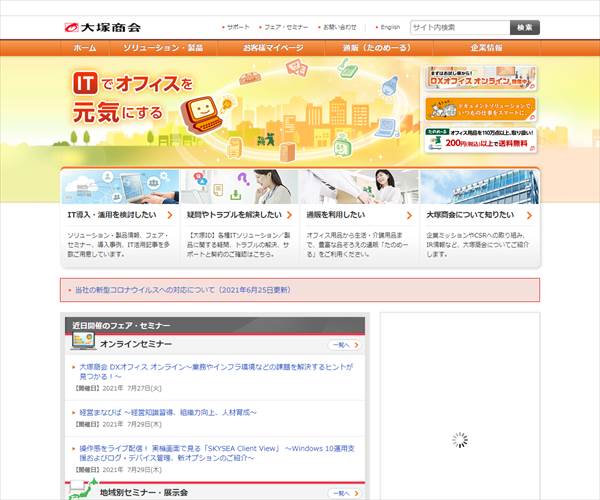Click the ドキュメントソリューション orange banner
Viewport: 600px width, 500px height.
pos(480,109)
